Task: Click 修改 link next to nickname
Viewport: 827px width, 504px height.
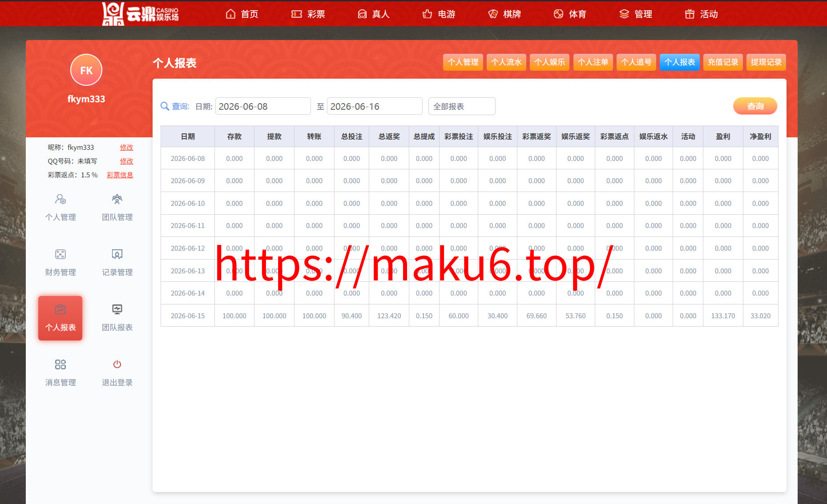Action: click(x=126, y=147)
